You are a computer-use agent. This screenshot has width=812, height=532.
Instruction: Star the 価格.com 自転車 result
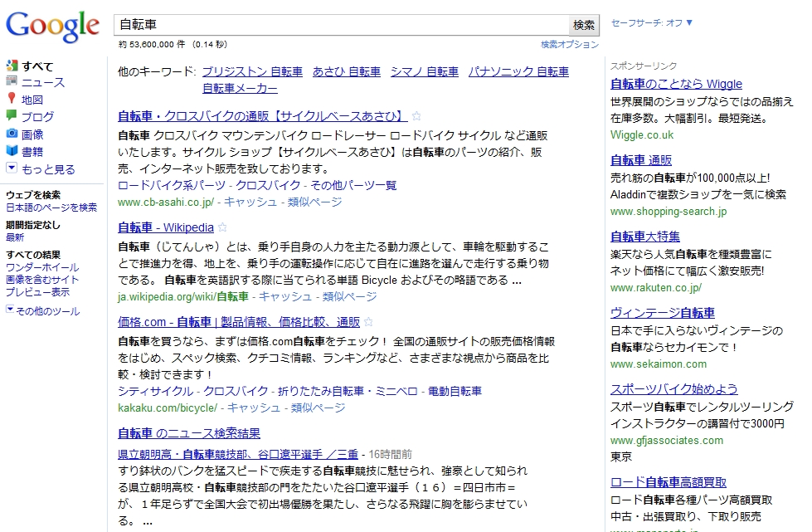pos(369,322)
